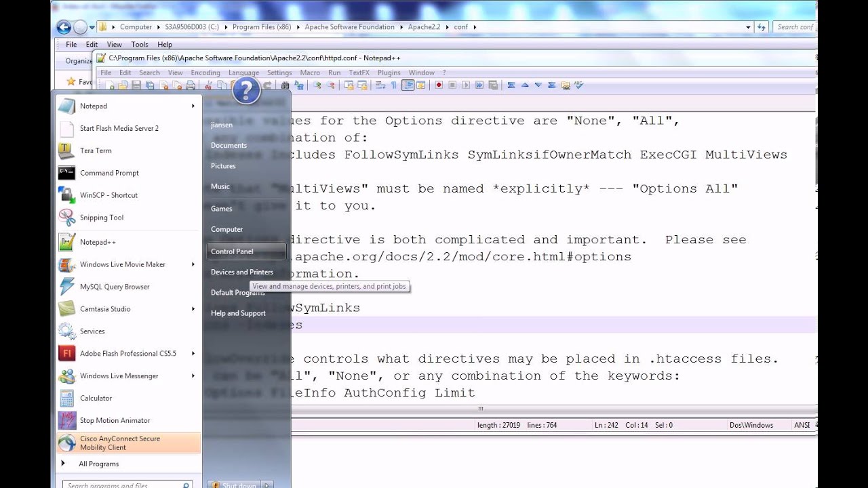Click Run Macro Multiple Times icon
868x488 pixels.
[479, 85]
